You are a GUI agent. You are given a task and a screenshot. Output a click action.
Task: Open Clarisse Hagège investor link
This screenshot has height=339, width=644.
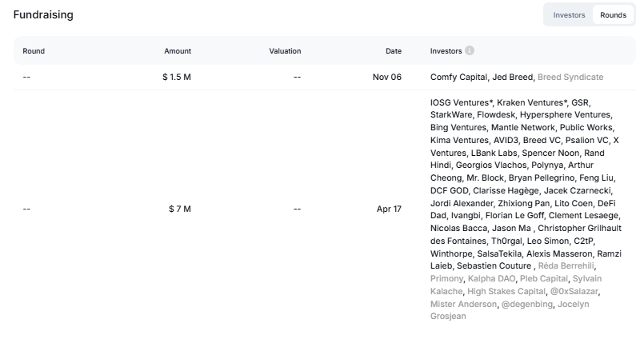point(506,191)
